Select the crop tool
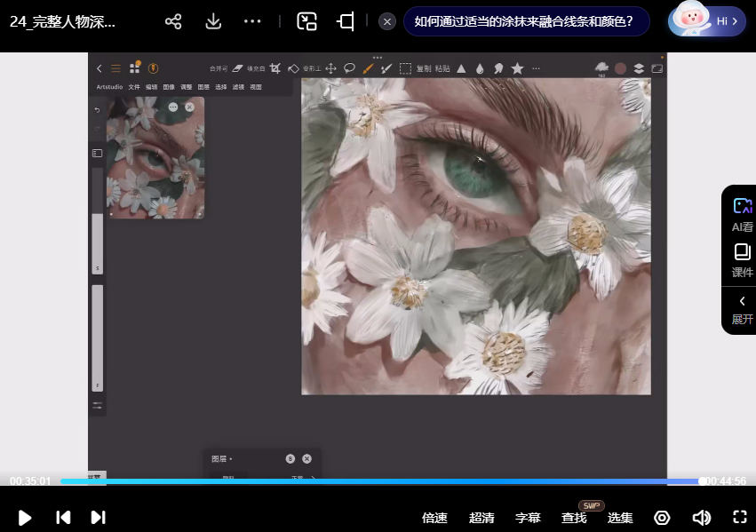 point(275,67)
